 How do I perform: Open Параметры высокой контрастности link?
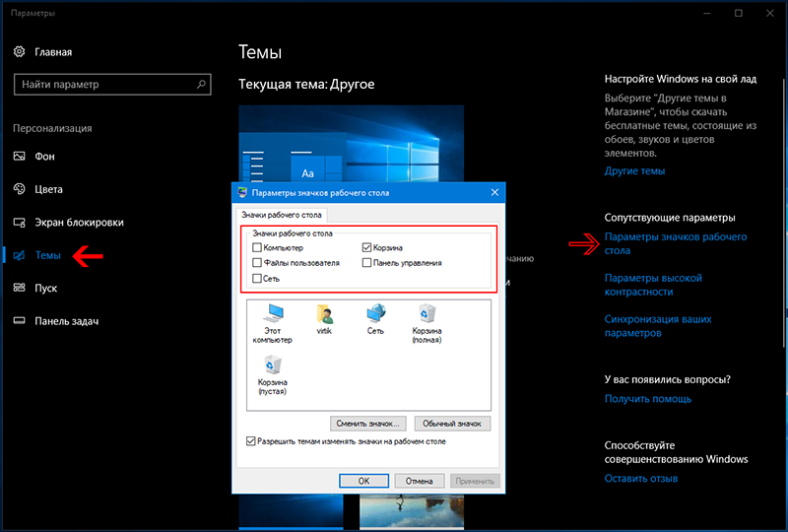pyautogui.click(x=653, y=285)
